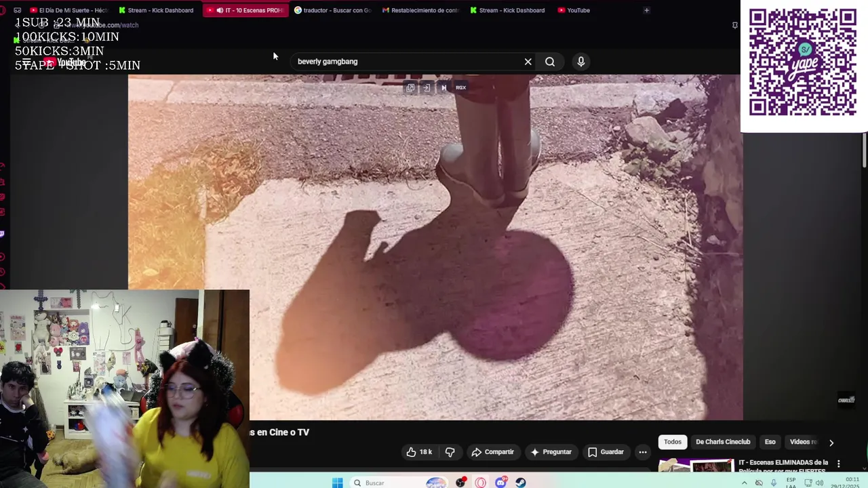Save the video with Guardar
868x488 pixels.
click(x=606, y=452)
